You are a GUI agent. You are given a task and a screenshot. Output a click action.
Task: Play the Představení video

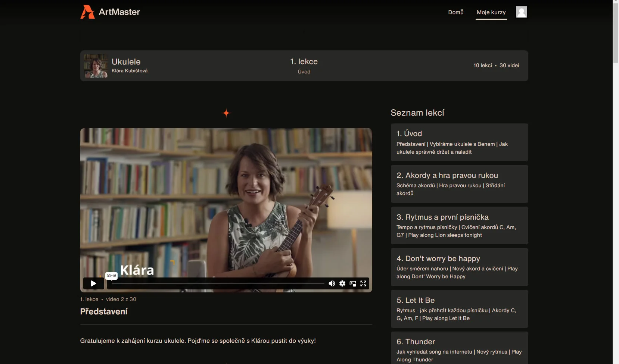pos(93,283)
